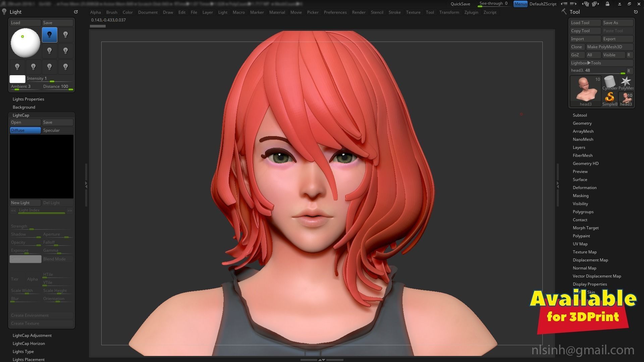Expand the Subtool section
Image resolution: width=644 pixels, height=362 pixels.
coord(580,115)
